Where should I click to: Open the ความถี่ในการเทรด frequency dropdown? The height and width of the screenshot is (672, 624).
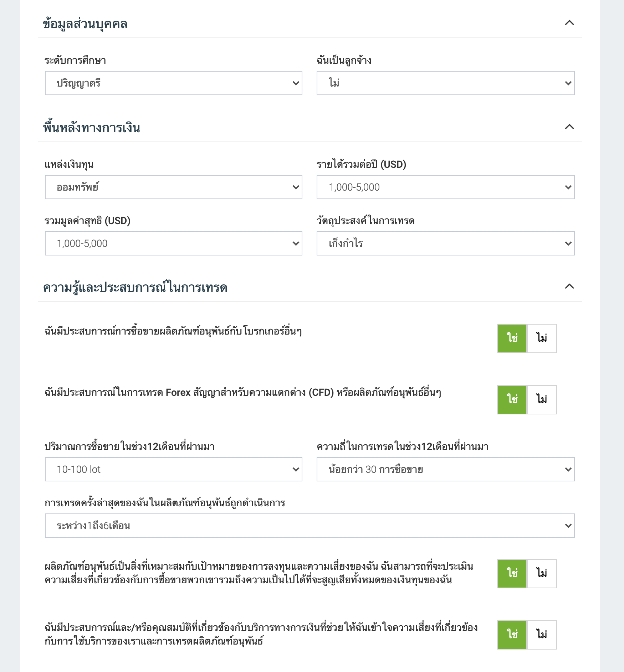click(445, 469)
